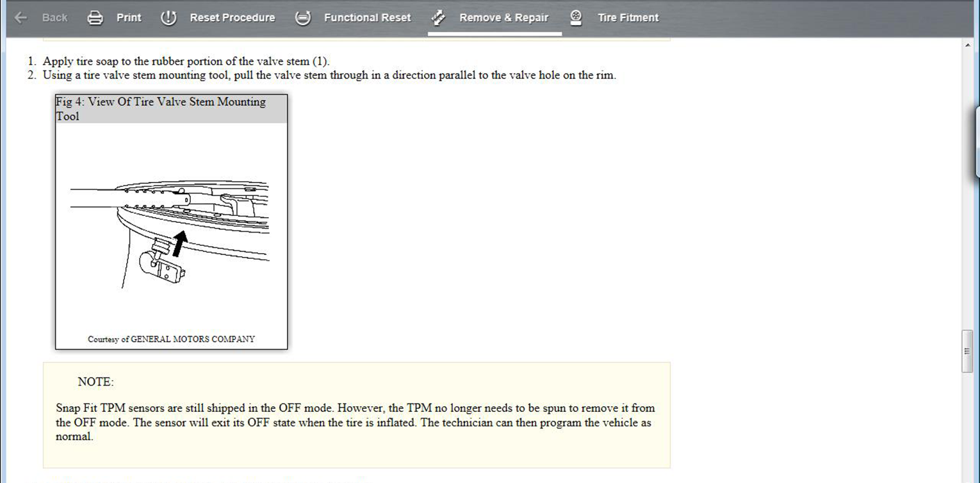
Task: Click the Reset Procedure exclamation icon
Action: tap(168, 18)
